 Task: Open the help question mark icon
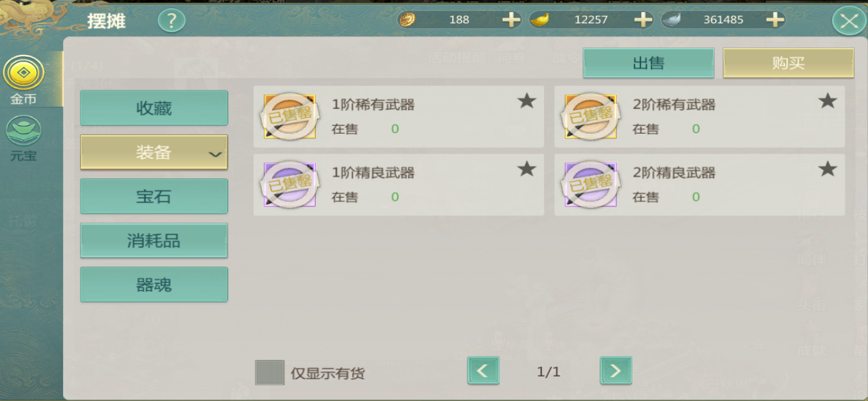tap(171, 21)
